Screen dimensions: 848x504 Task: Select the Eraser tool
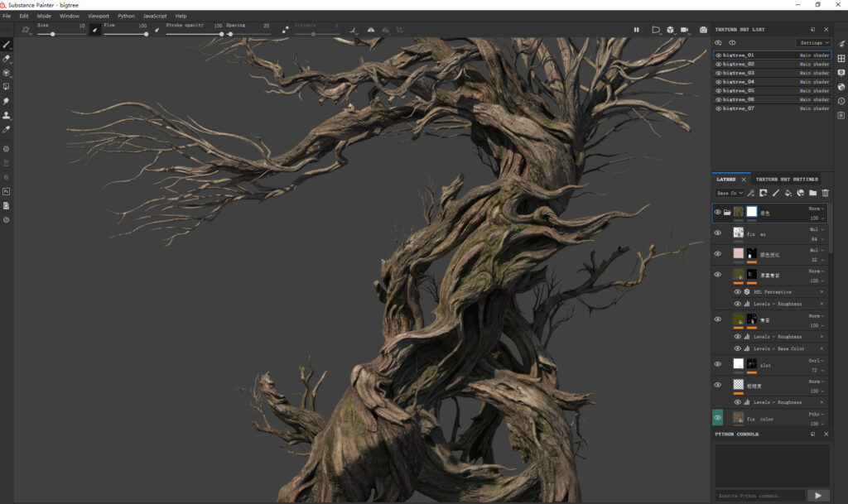coord(7,59)
